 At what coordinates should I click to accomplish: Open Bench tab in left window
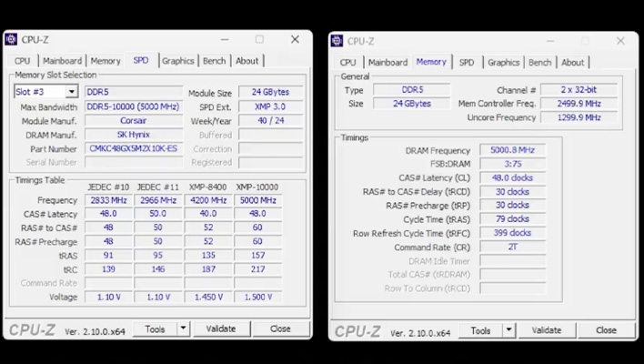point(214,61)
